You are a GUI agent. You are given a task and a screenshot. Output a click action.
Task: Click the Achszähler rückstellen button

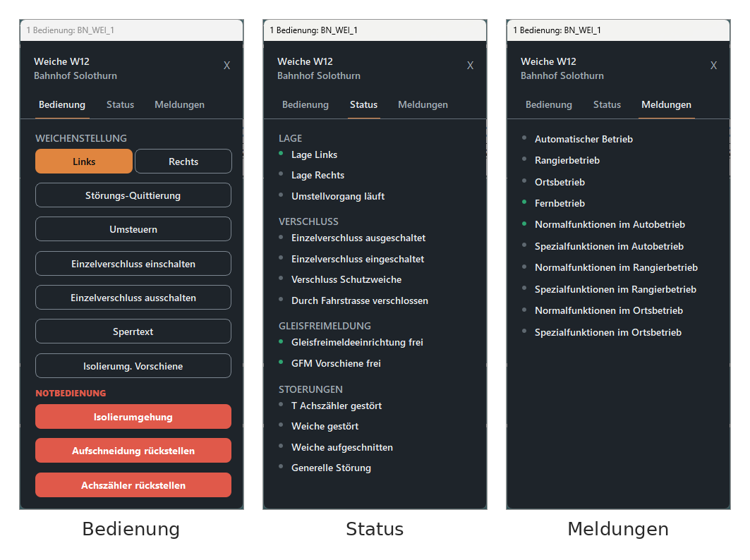pyautogui.click(x=133, y=485)
